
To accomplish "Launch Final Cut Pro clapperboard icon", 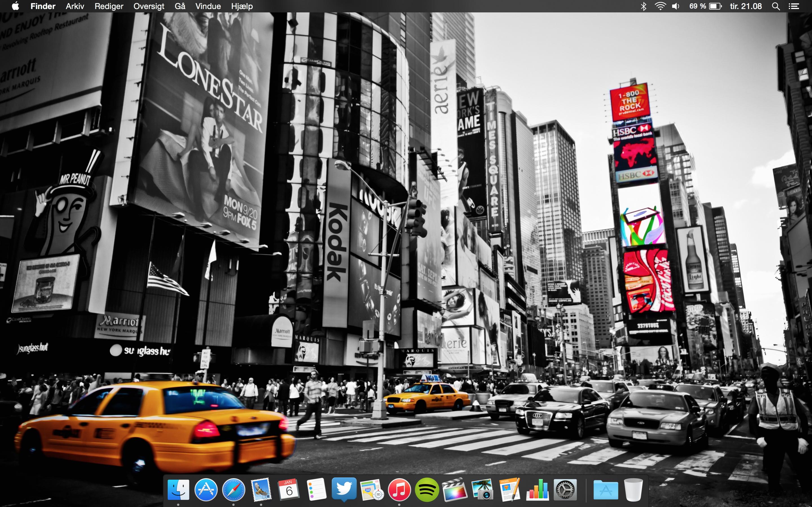I will pyautogui.click(x=454, y=490).
